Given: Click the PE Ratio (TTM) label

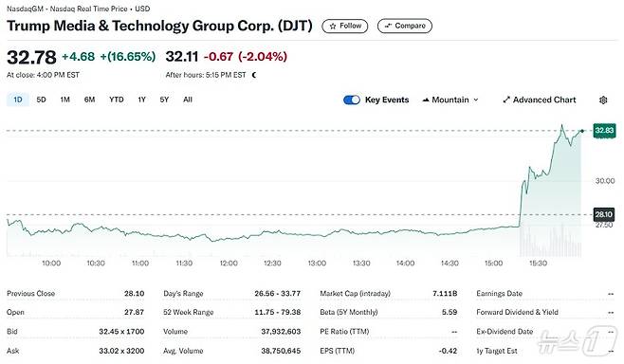Looking at the screenshot, I should pyautogui.click(x=344, y=332).
